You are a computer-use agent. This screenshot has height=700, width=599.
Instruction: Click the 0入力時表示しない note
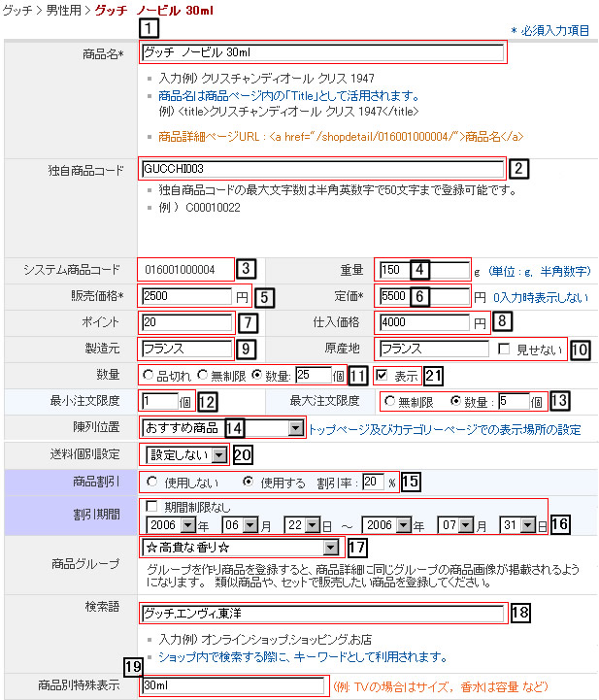(541, 297)
